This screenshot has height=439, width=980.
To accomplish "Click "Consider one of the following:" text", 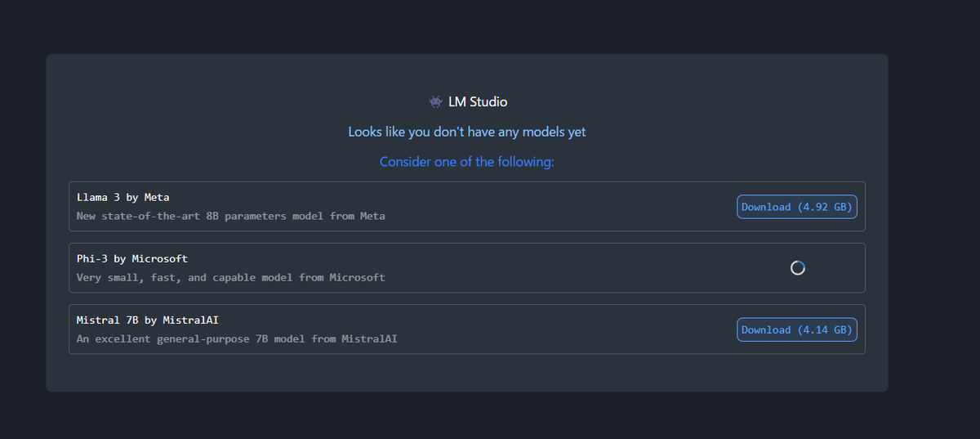I will tap(467, 162).
